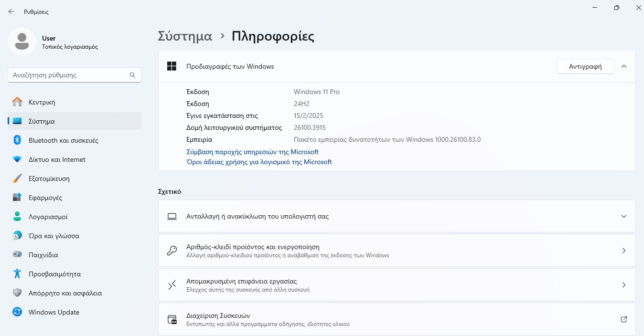
Task: Click the Σχετικό section heading
Action: (170, 191)
